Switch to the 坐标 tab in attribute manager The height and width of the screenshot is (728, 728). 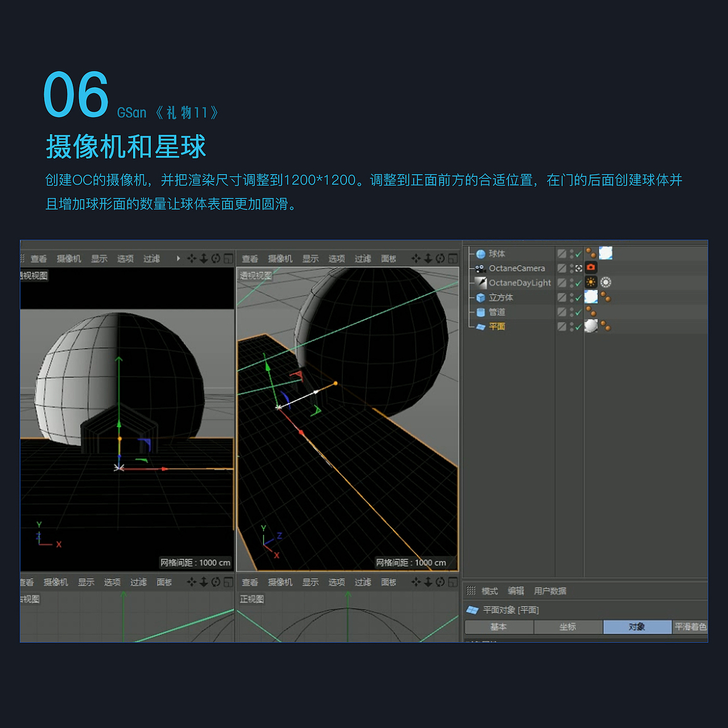(x=568, y=626)
